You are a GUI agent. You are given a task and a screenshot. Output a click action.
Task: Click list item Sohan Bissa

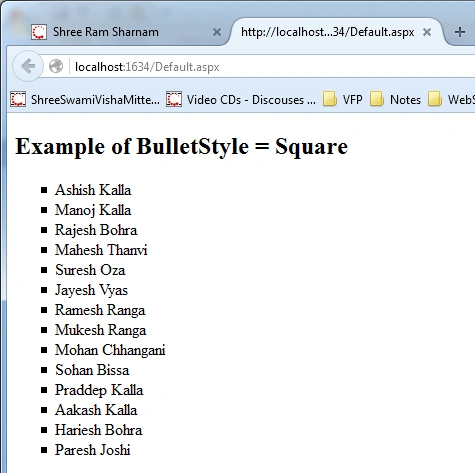[x=92, y=370]
